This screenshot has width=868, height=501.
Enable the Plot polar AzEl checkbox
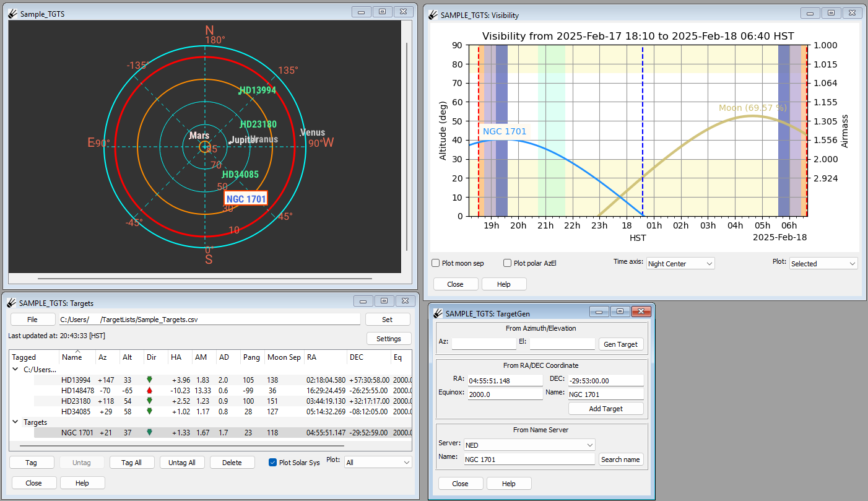(508, 263)
